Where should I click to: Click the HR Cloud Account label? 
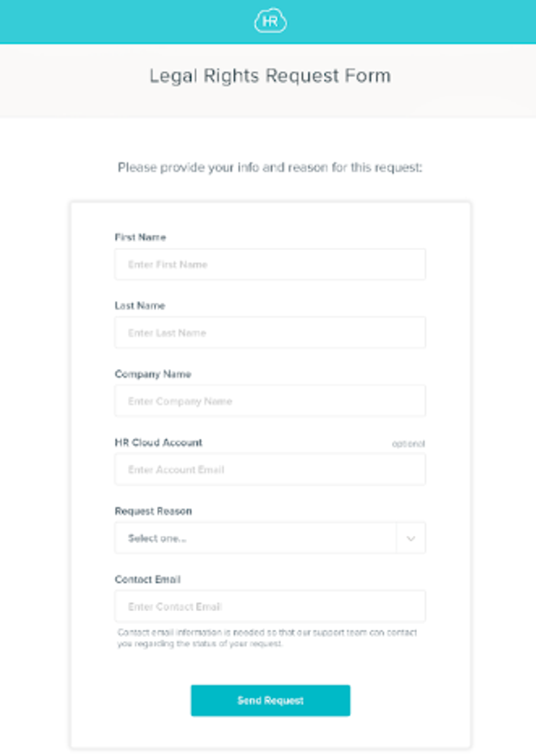pyautogui.click(x=158, y=443)
